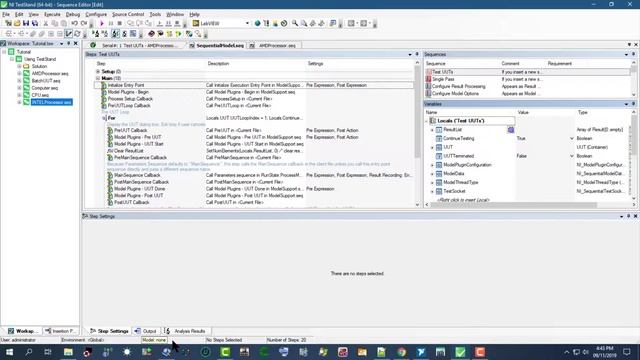This screenshot has height=360, width=640.
Task: Click the clock-like icon right of the globe
Action: pos(284,23)
